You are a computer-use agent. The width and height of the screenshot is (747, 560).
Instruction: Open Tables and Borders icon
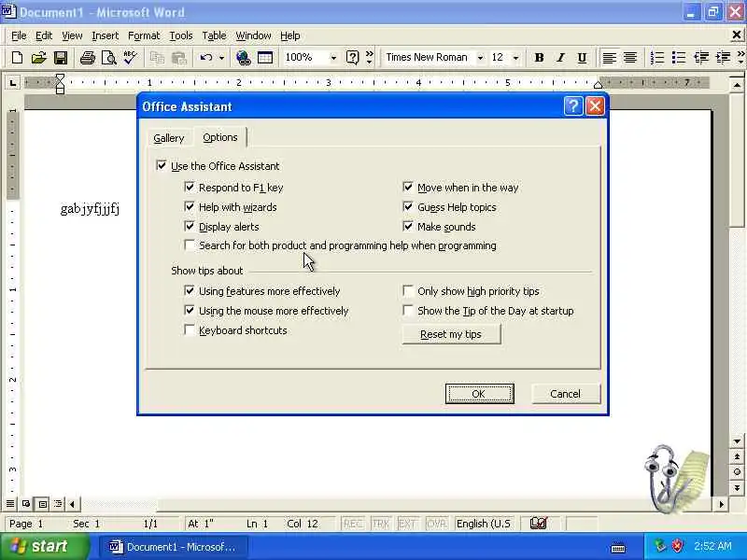[x=265, y=58]
